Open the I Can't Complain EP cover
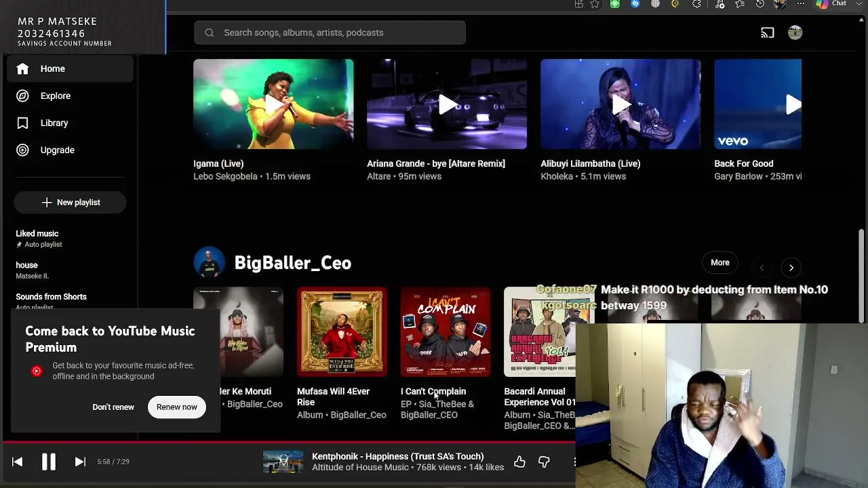 point(446,331)
